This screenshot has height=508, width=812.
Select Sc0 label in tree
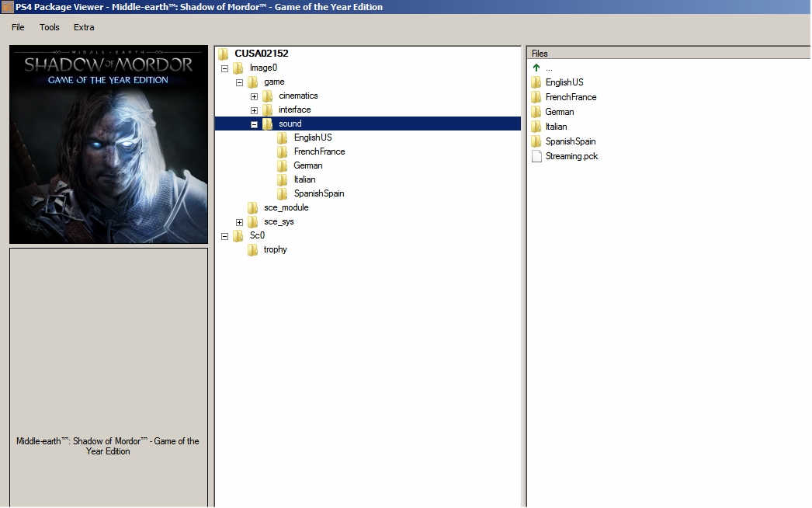coord(258,235)
